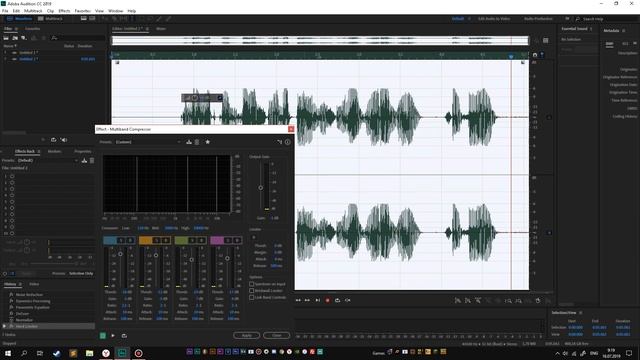Image resolution: width=640 pixels, height=360 pixels.
Task: Switch to the Mixer tab
Action: [x=161, y=29]
